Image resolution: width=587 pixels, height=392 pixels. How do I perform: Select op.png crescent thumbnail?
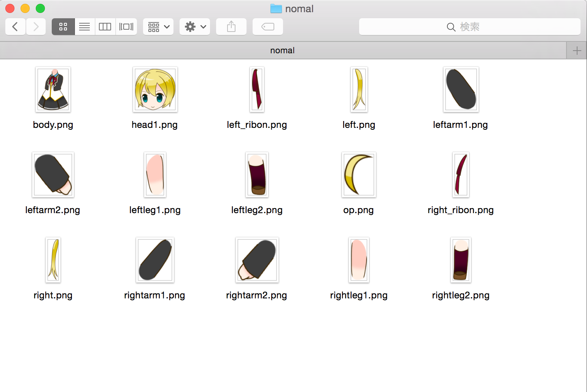(359, 175)
